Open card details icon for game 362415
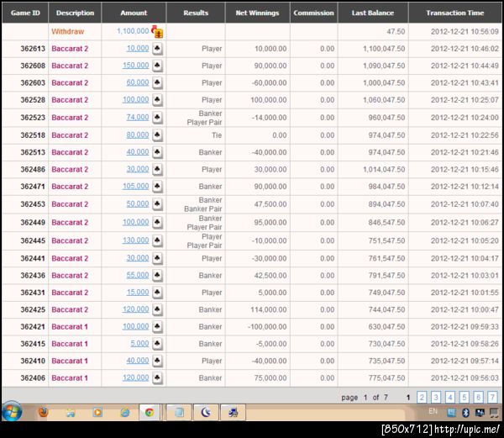The image size is (504, 438). tap(157, 344)
